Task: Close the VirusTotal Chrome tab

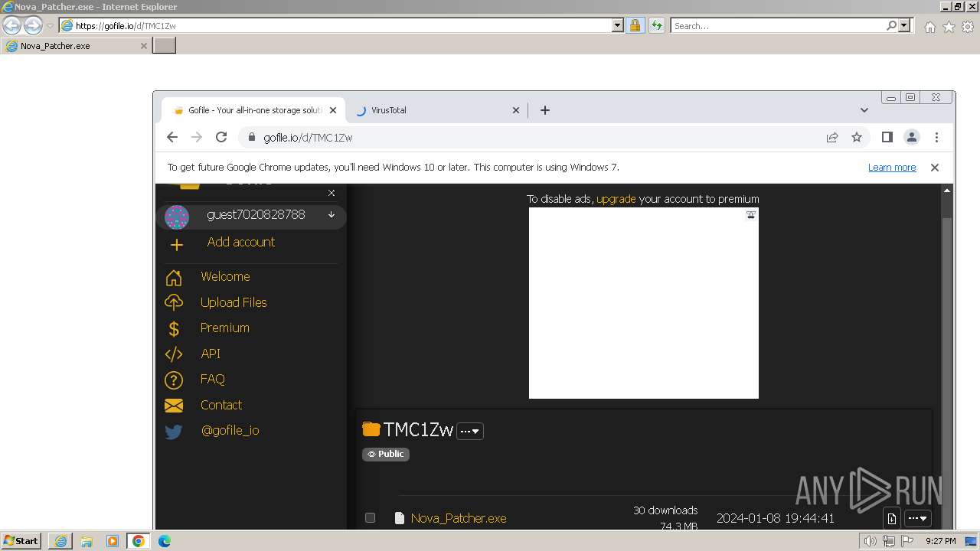Action: point(516,110)
